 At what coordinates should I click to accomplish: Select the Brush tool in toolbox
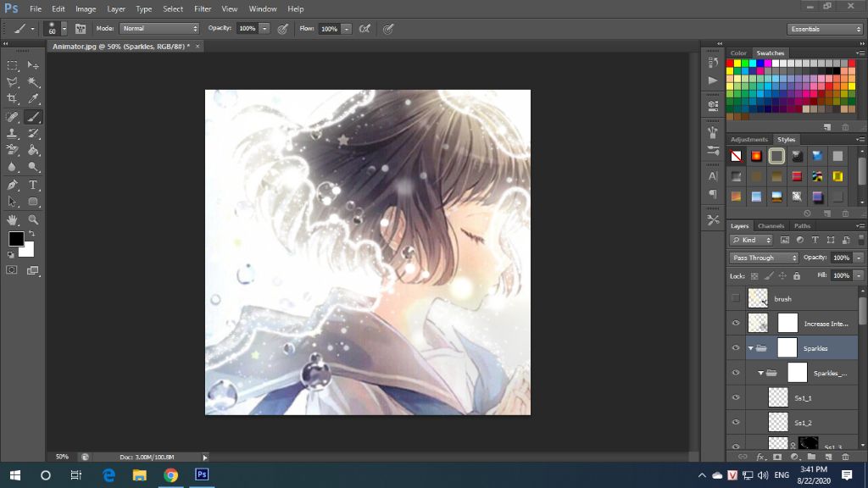click(33, 117)
